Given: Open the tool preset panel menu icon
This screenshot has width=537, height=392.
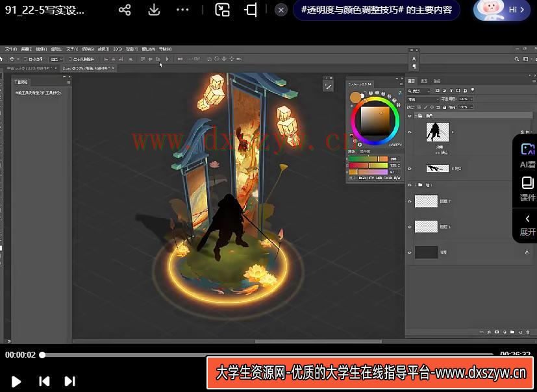Looking at the screenshot, I should [69, 82].
